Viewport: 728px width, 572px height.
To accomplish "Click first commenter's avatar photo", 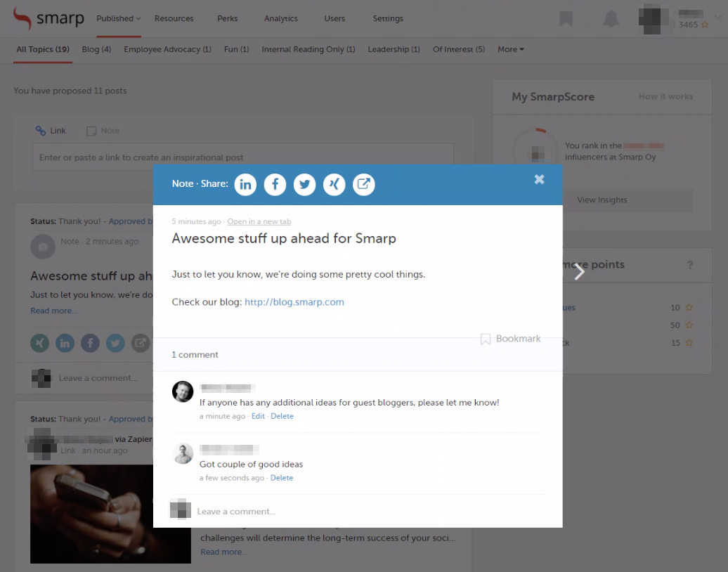I will point(183,391).
